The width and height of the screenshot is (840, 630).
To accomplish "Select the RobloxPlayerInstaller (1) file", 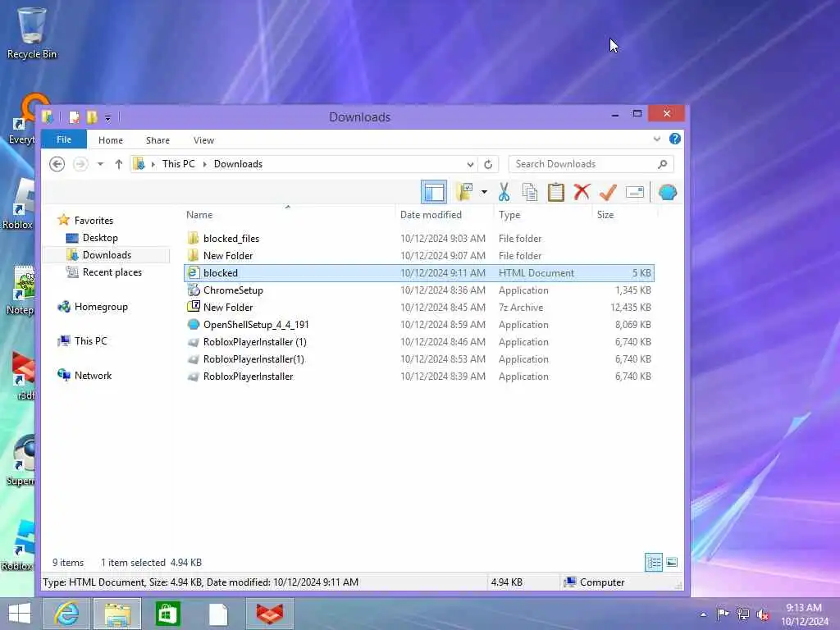I will click(x=419, y=342).
